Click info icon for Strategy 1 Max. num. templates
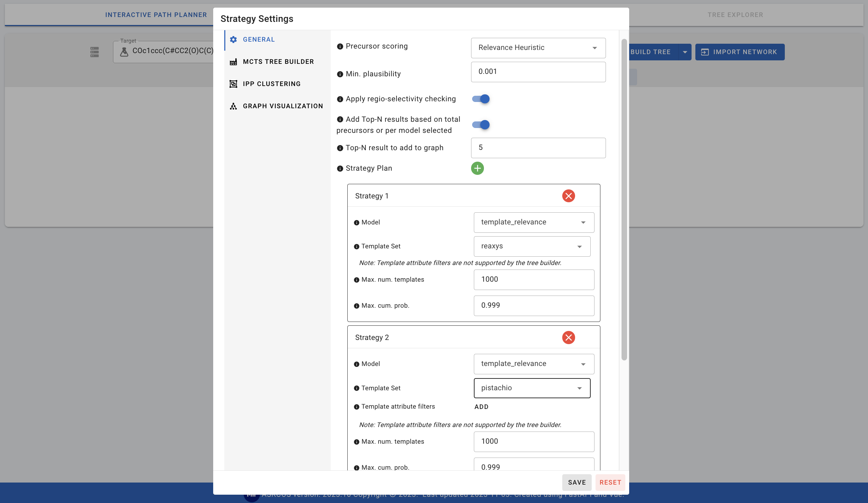This screenshot has height=503, width=868. 356,280
